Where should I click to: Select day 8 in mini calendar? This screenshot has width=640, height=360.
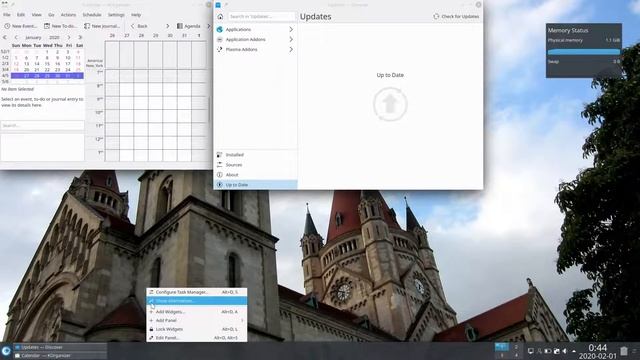pos(47,58)
